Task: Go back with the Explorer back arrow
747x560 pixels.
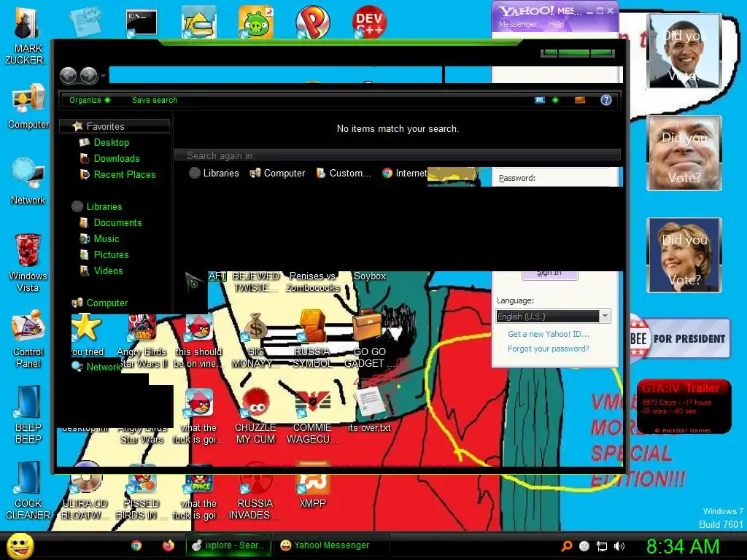Action: (x=68, y=75)
